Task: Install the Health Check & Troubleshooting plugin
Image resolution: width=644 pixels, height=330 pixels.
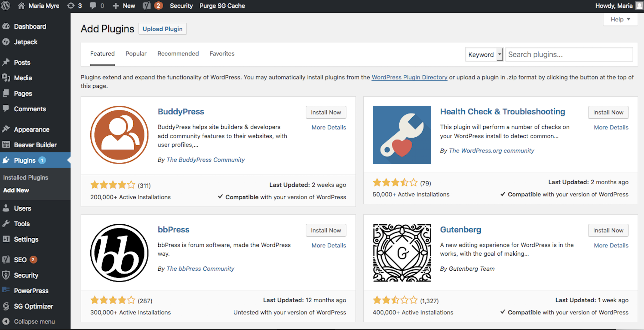Action: [x=608, y=112]
